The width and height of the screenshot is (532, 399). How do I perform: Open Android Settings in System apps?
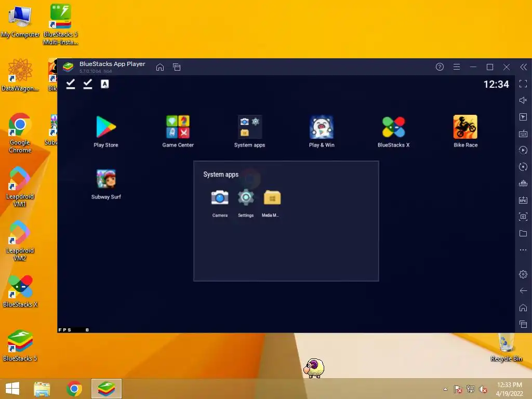click(246, 198)
